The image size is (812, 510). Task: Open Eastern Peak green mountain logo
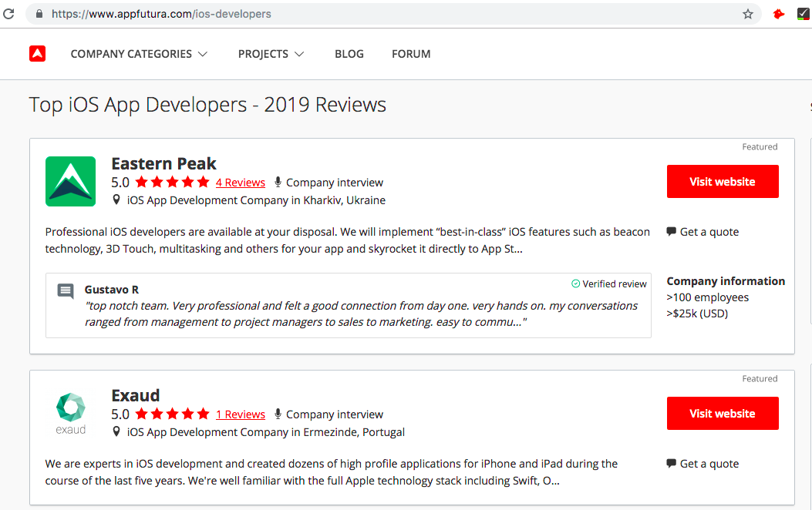tap(70, 182)
